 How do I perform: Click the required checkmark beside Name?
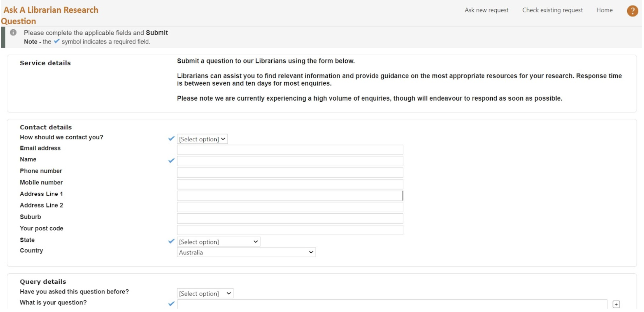(x=171, y=161)
